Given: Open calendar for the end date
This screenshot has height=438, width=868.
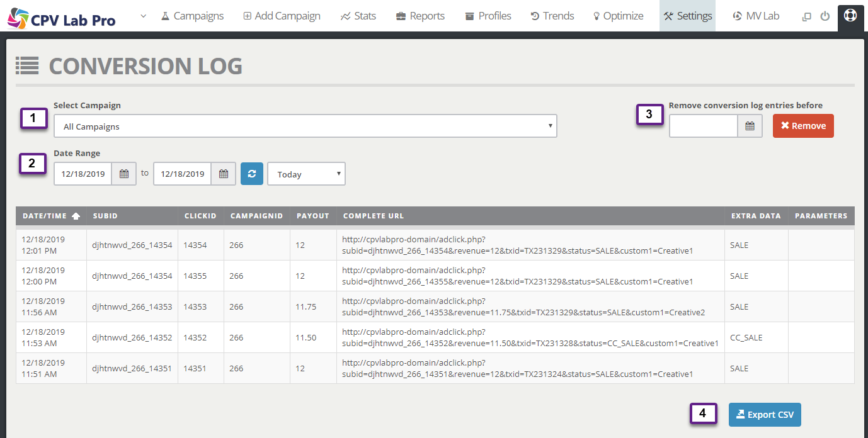Looking at the screenshot, I should [224, 174].
